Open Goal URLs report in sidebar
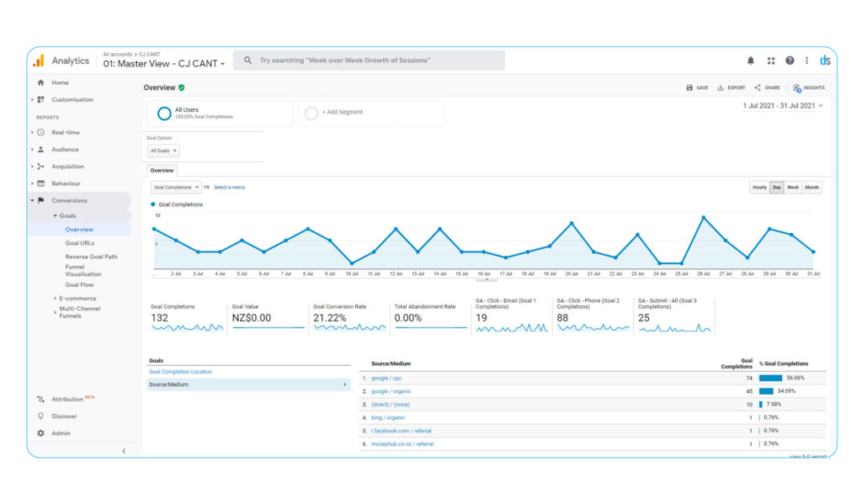 pyautogui.click(x=80, y=243)
